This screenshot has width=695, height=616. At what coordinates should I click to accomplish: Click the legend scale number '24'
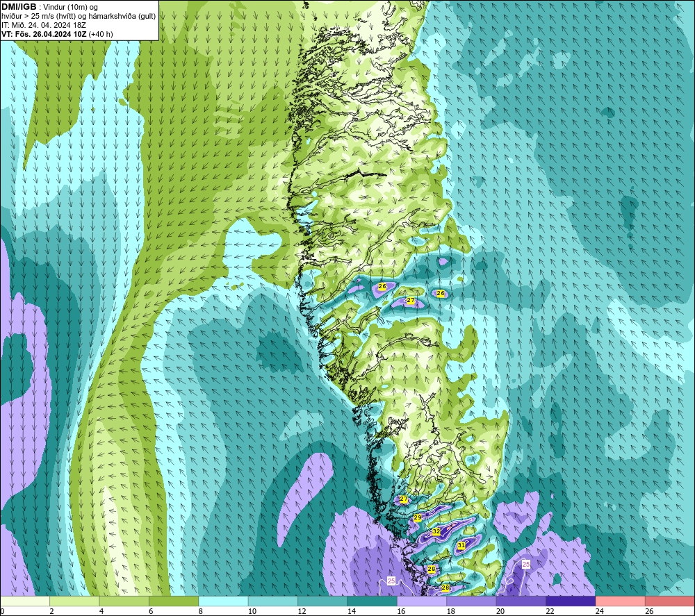pos(600,611)
